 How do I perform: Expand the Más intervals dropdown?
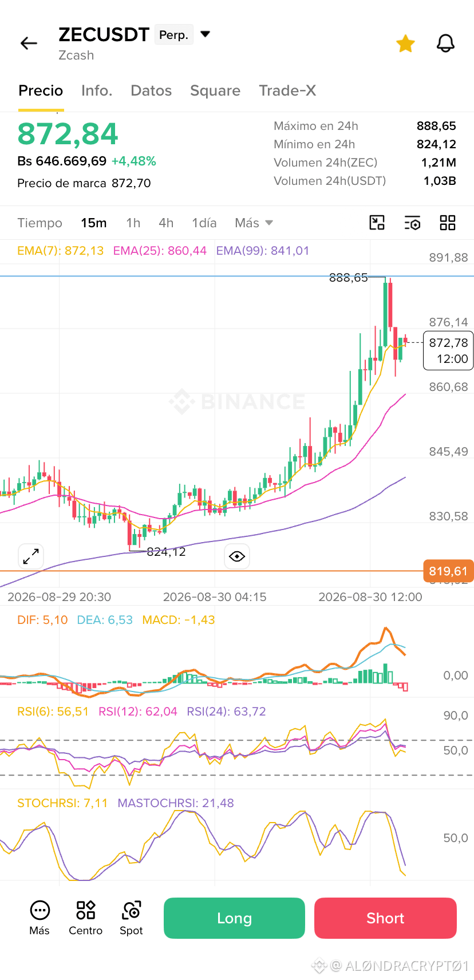tap(254, 223)
